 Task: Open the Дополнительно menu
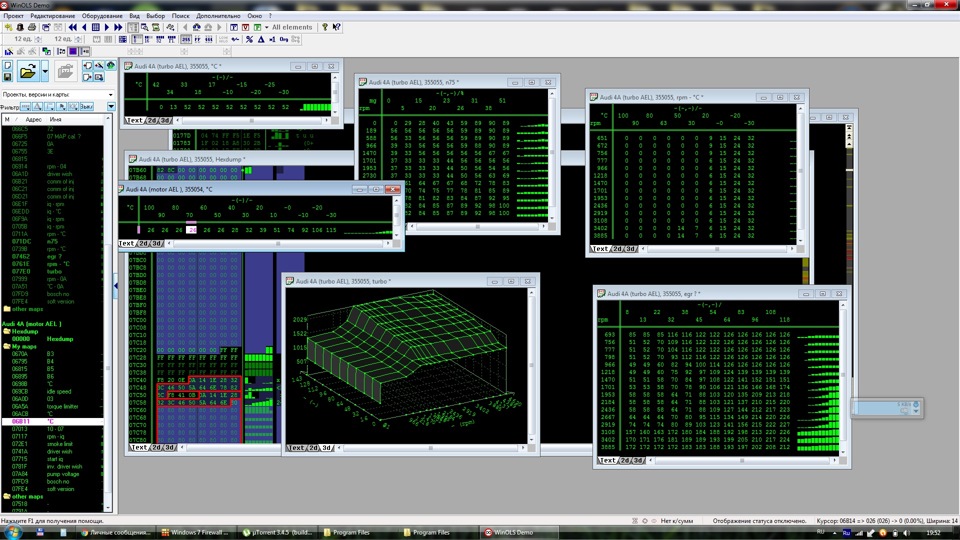click(x=218, y=16)
